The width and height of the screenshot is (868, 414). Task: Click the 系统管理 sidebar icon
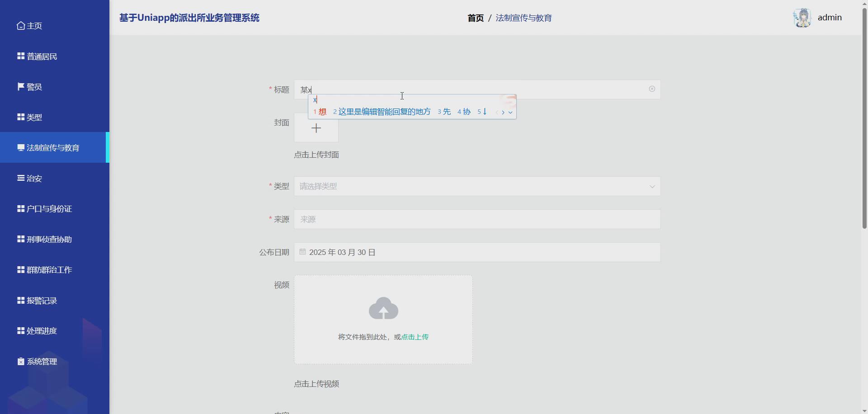[x=20, y=361]
